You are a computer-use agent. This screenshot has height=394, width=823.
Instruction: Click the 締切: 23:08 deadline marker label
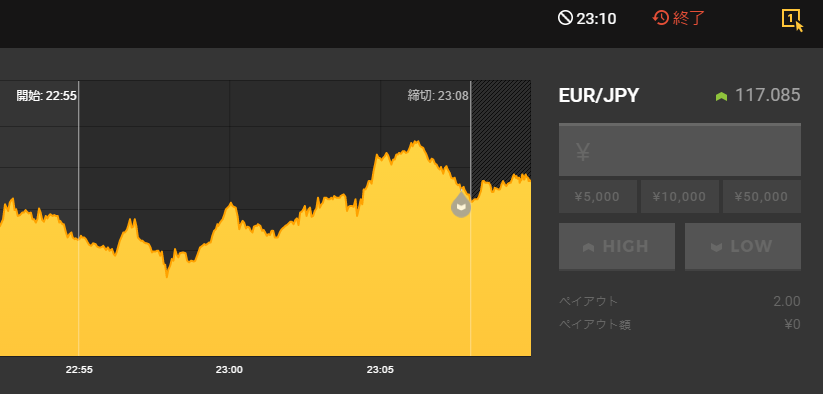pyautogui.click(x=438, y=95)
